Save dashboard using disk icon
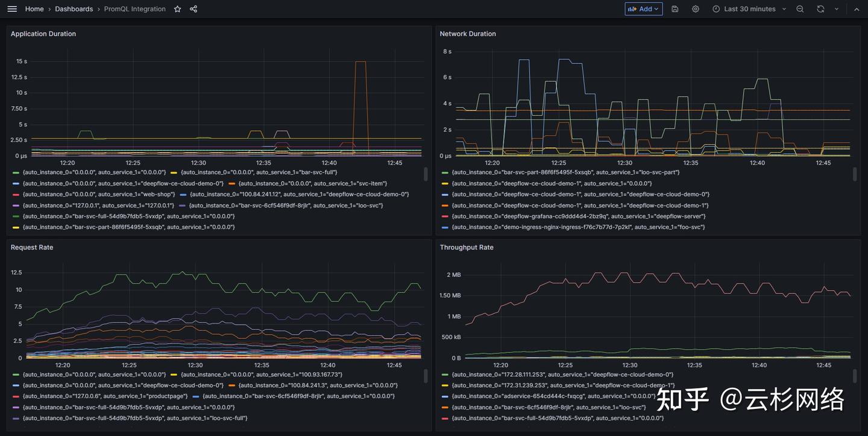868x436 pixels. 675,9
